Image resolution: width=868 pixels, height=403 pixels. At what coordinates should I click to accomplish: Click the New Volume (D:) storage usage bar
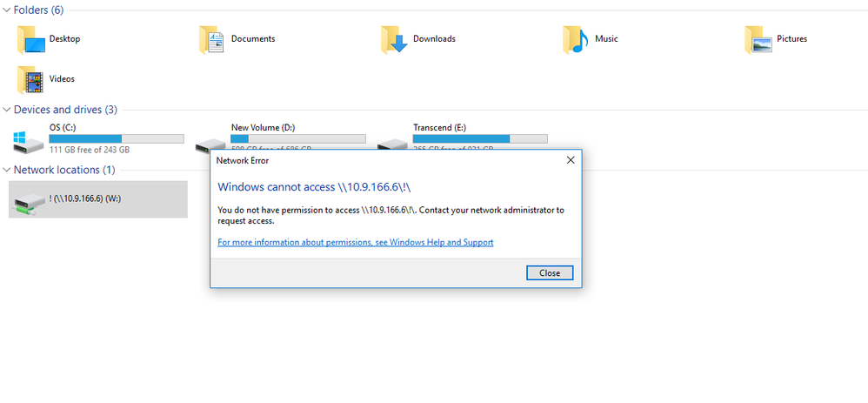[x=297, y=138]
